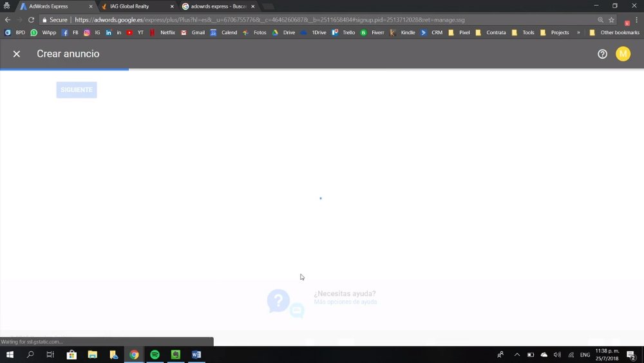Open the Other bookmarks folder

click(614, 32)
